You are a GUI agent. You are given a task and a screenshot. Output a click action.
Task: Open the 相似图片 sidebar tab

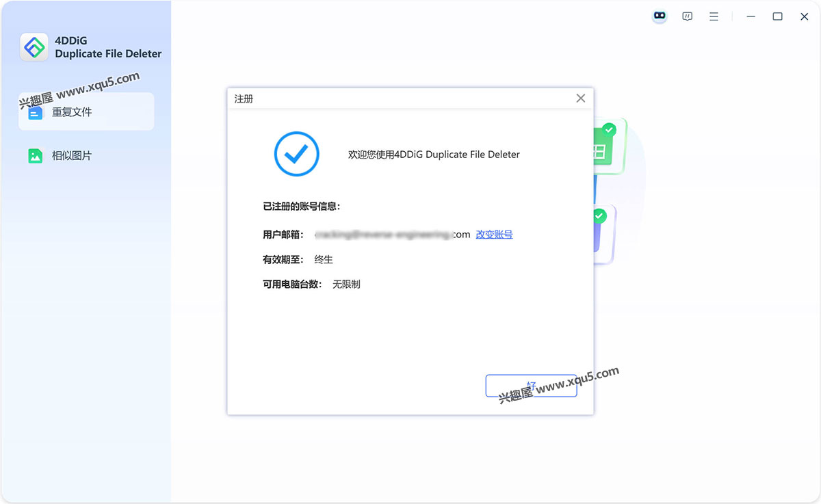[86, 155]
